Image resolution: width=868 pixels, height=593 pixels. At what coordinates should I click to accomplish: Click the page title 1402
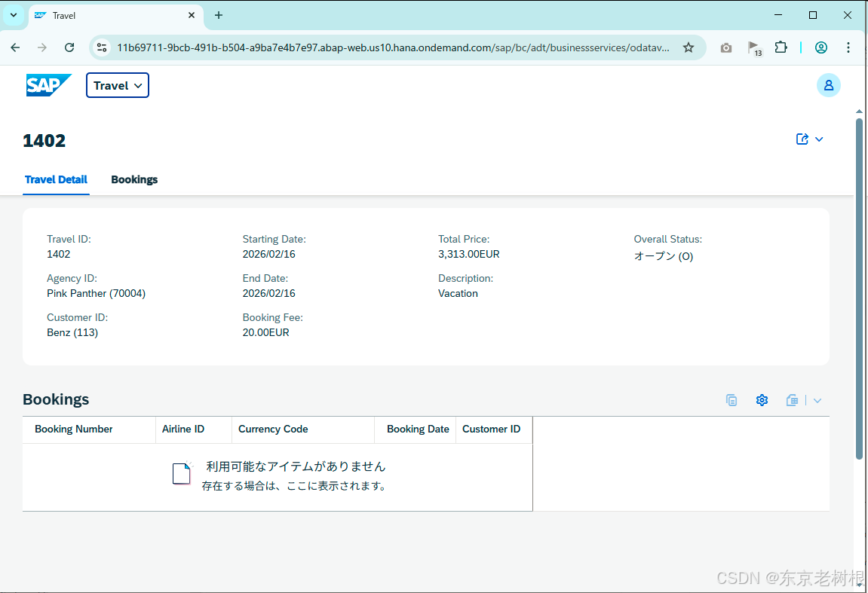[44, 140]
